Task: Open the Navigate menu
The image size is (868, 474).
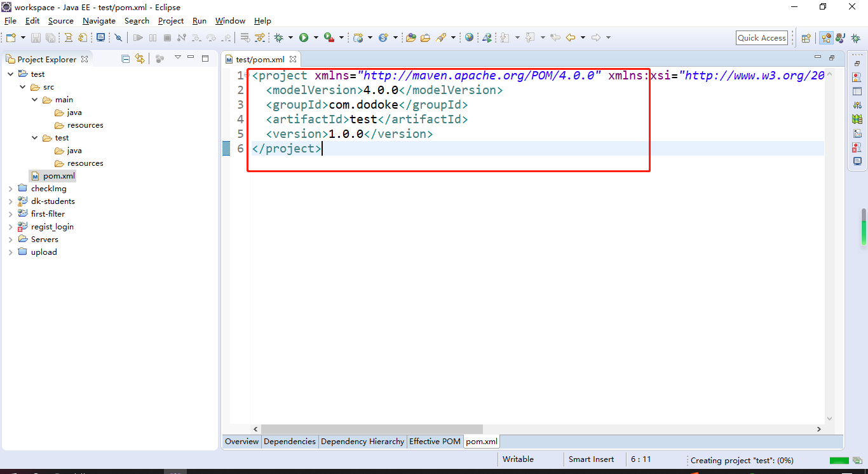Action: [99, 21]
